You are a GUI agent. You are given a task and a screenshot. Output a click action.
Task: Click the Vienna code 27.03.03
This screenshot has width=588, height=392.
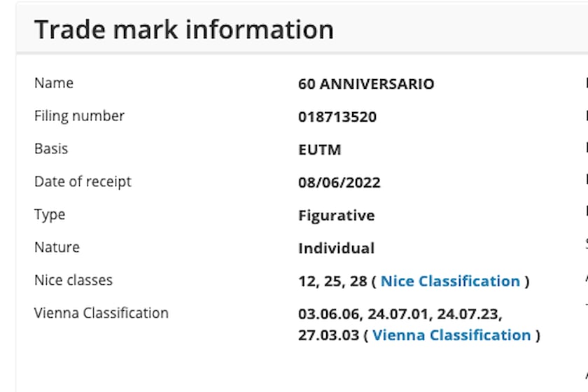point(326,335)
